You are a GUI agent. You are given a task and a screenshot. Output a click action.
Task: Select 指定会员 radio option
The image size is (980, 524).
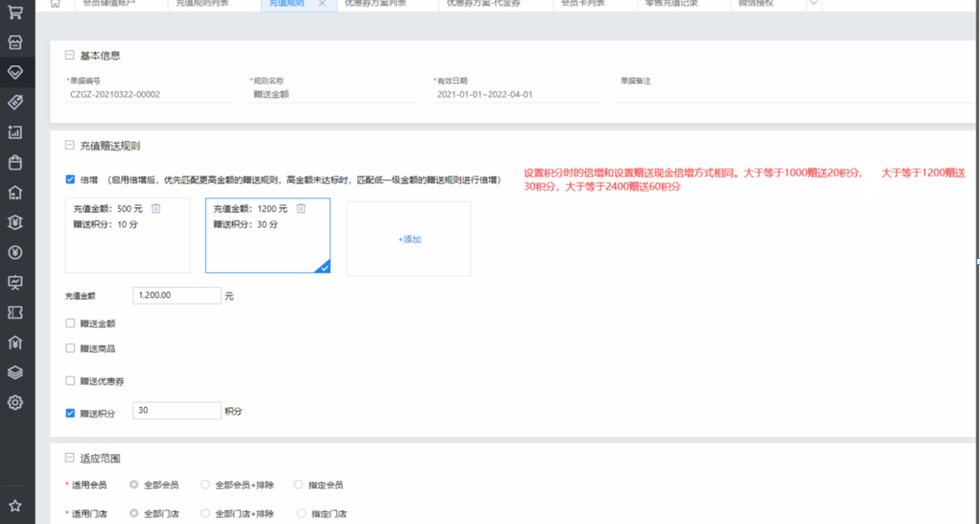coord(299,485)
